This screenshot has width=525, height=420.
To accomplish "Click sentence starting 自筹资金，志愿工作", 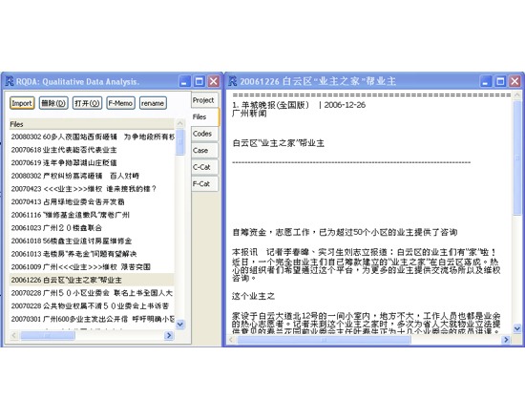I will [345, 232].
